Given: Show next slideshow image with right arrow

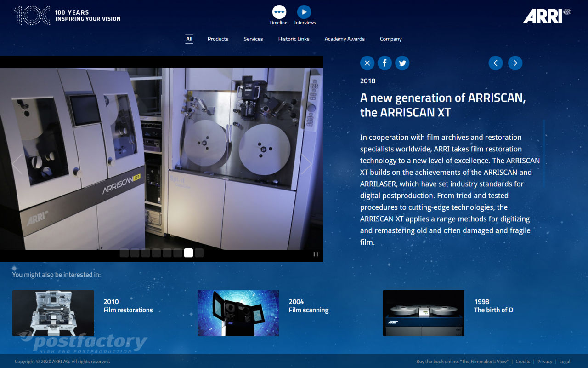Looking at the screenshot, I should (306, 164).
